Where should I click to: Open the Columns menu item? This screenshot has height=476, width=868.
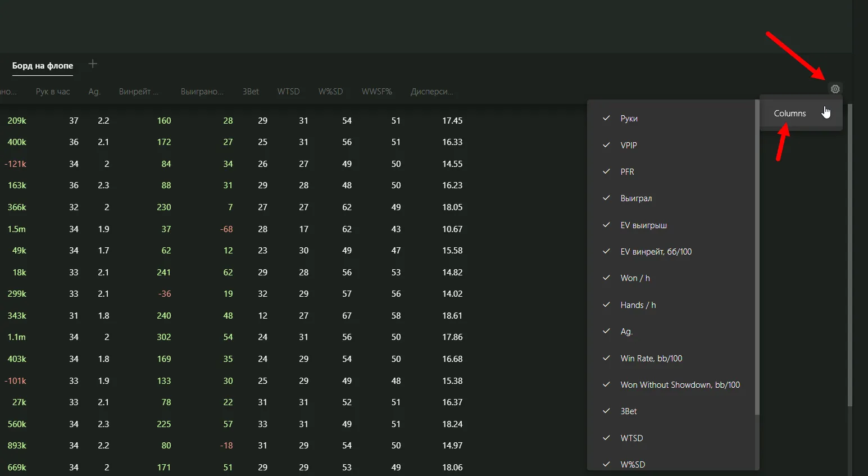789,114
